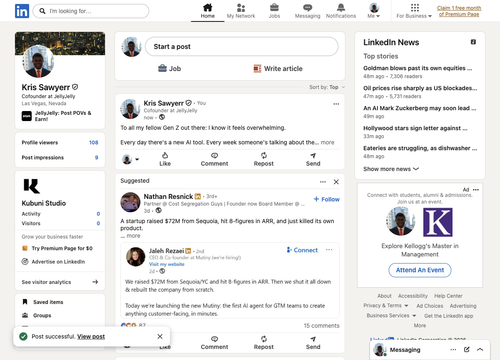Open the Notifications bell tab

(341, 11)
